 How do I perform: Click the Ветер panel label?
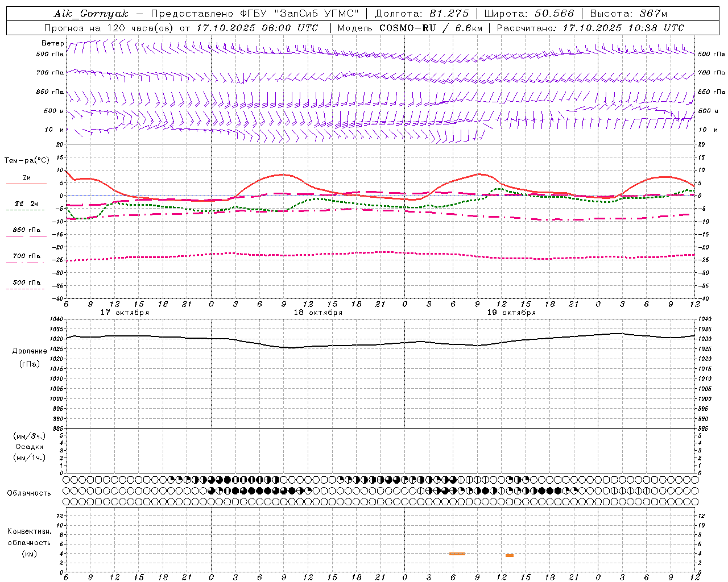[x=52, y=43]
